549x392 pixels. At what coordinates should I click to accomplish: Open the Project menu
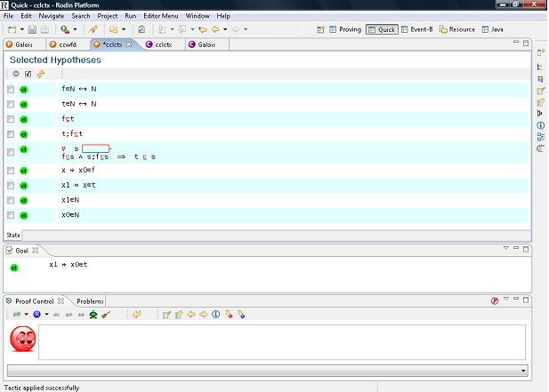click(x=107, y=16)
